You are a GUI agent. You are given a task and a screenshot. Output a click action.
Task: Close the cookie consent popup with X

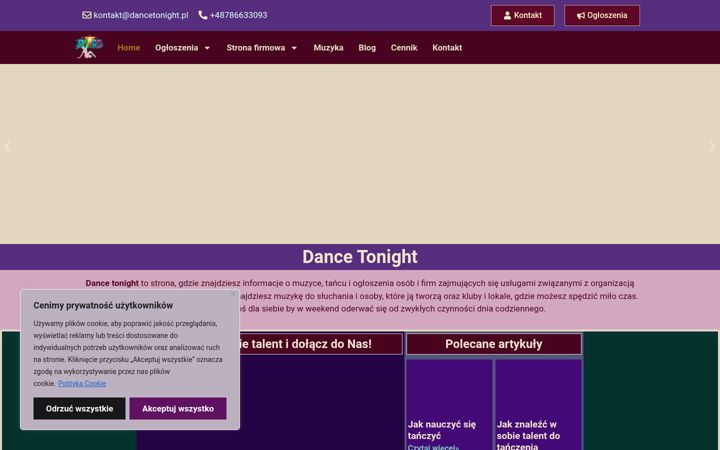tap(233, 294)
